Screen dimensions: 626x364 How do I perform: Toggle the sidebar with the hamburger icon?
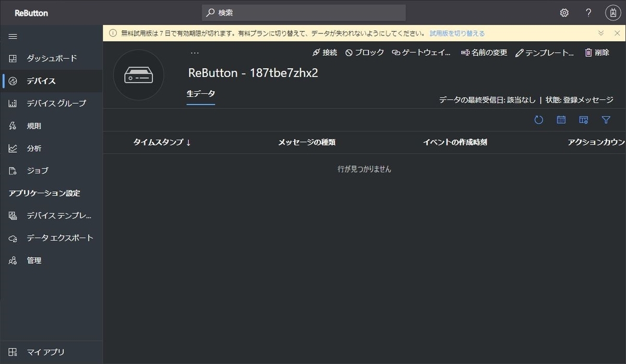tap(13, 36)
